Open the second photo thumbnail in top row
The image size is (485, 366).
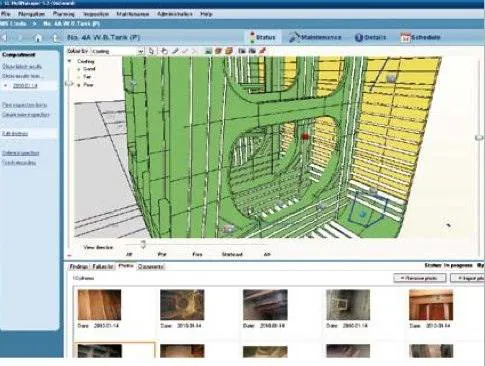tap(182, 305)
